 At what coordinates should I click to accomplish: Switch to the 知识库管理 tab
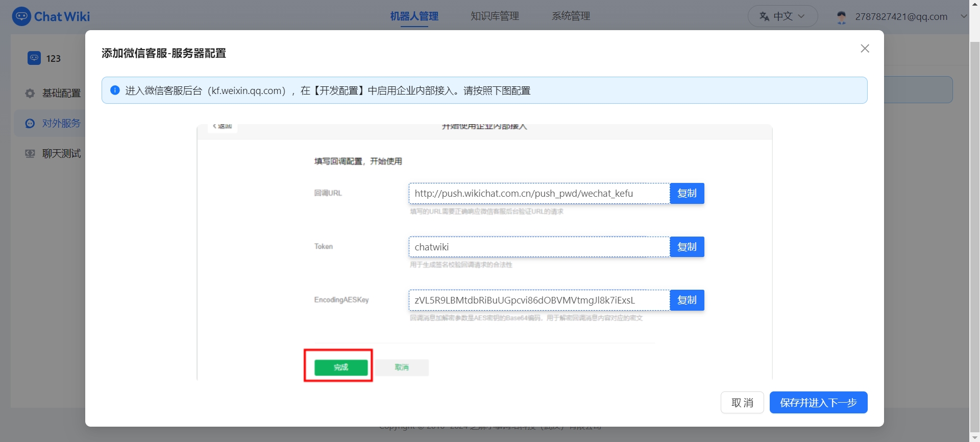click(x=495, y=16)
